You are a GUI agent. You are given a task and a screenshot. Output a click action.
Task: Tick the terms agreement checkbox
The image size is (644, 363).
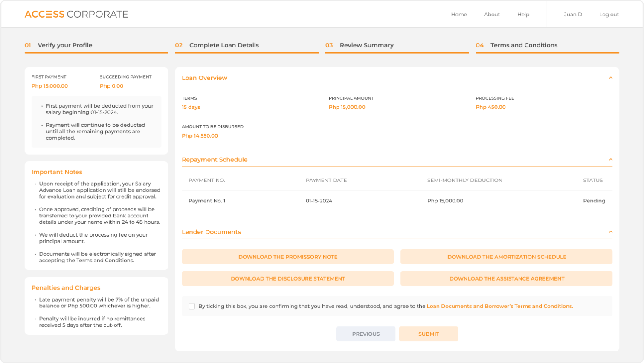coord(192,306)
